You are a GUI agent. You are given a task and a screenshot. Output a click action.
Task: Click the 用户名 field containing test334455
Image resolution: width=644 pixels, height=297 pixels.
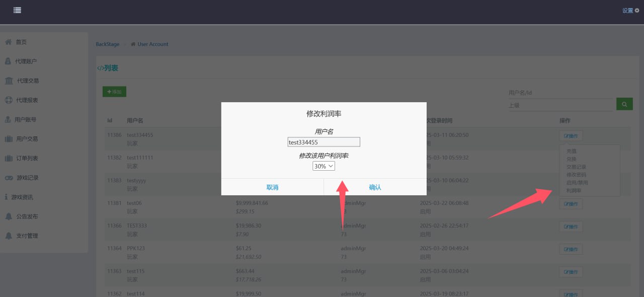(x=324, y=142)
